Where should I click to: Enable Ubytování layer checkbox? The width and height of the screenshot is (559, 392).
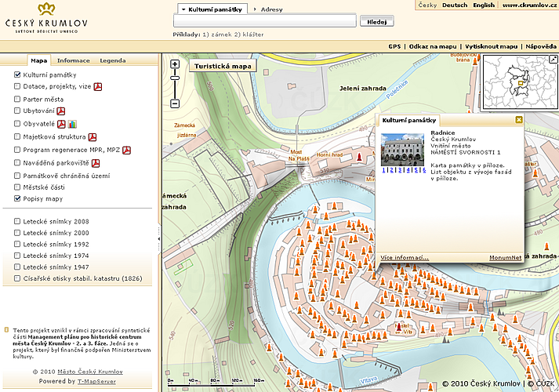coord(17,111)
